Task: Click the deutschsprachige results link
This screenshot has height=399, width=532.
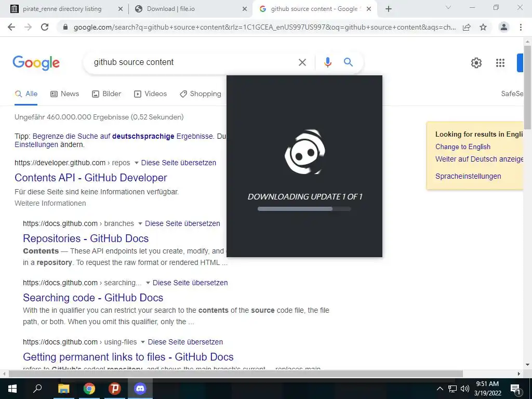Action: [143, 137]
